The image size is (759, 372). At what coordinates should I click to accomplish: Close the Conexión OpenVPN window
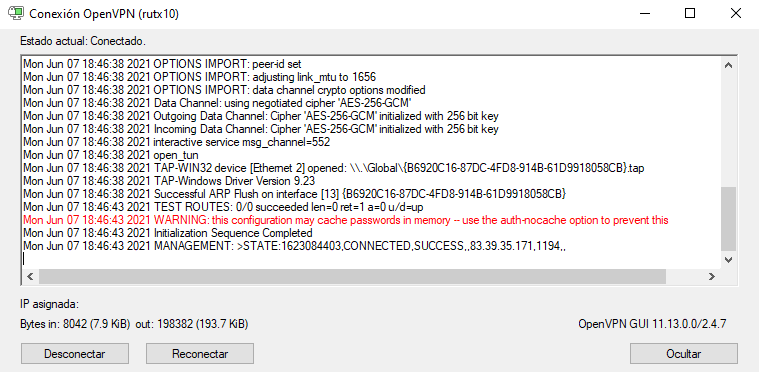[735, 14]
